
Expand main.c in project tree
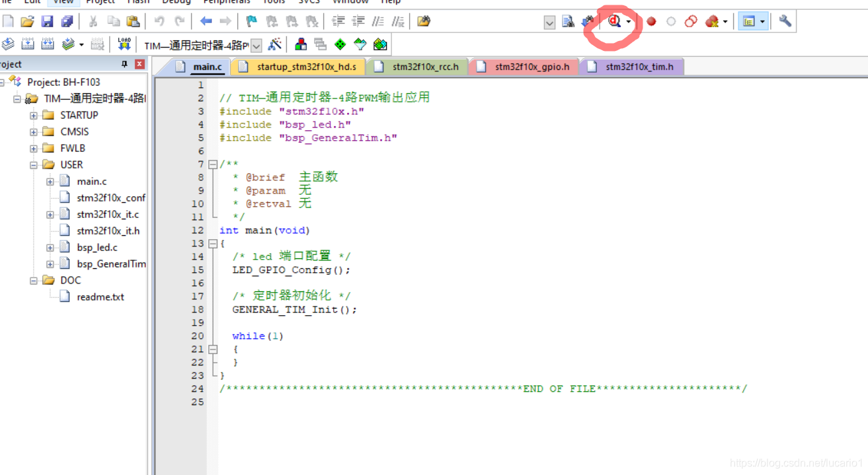point(50,181)
